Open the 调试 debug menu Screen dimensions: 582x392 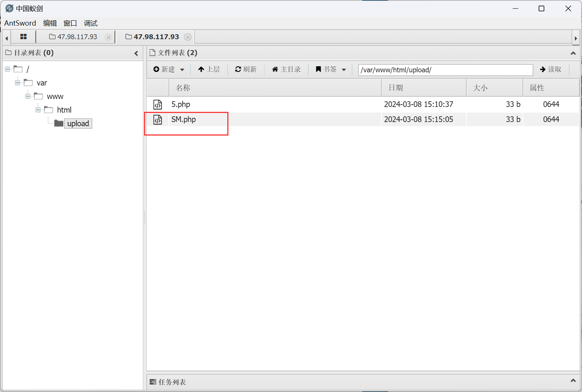point(90,23)
